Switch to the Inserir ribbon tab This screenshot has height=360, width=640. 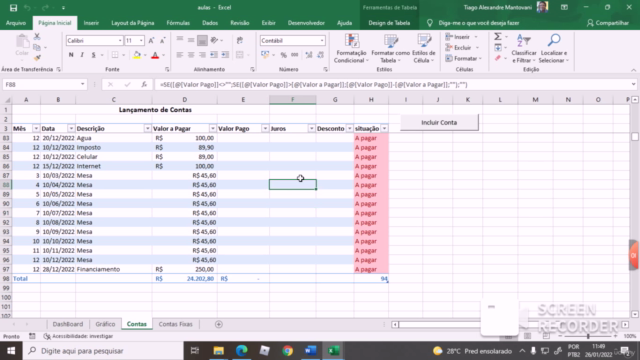(91, 23)
